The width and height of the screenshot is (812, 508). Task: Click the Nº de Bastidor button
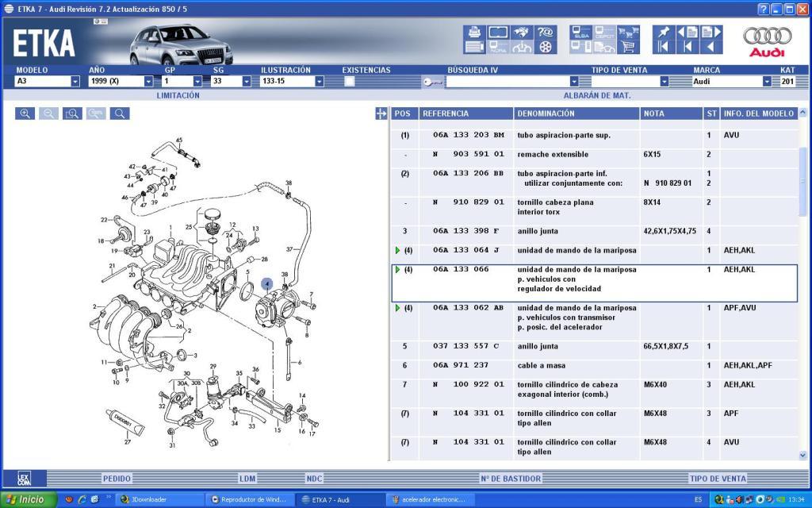(511, 479)
